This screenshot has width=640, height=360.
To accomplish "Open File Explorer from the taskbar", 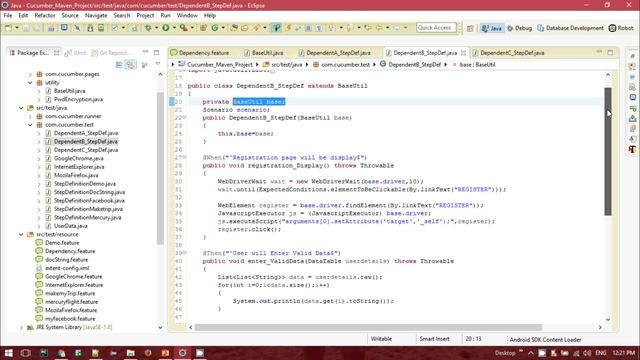I will 131,353.
